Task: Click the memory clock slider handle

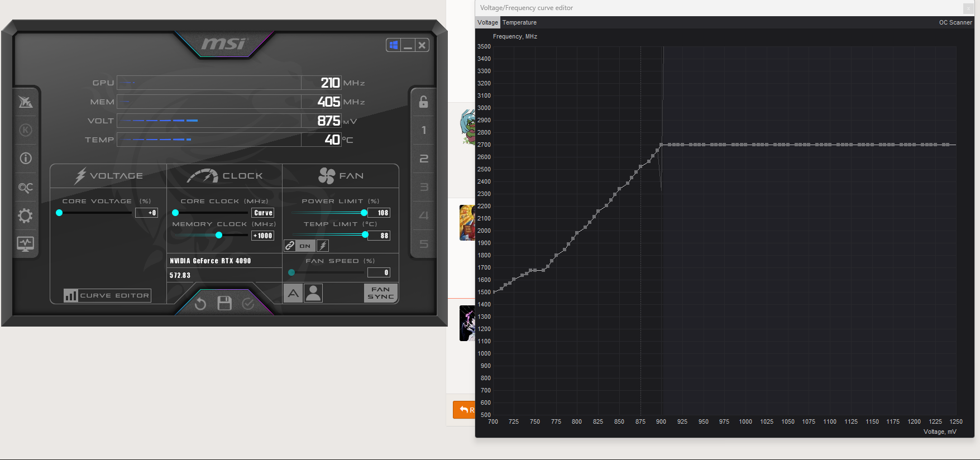Action: [219, 235]
